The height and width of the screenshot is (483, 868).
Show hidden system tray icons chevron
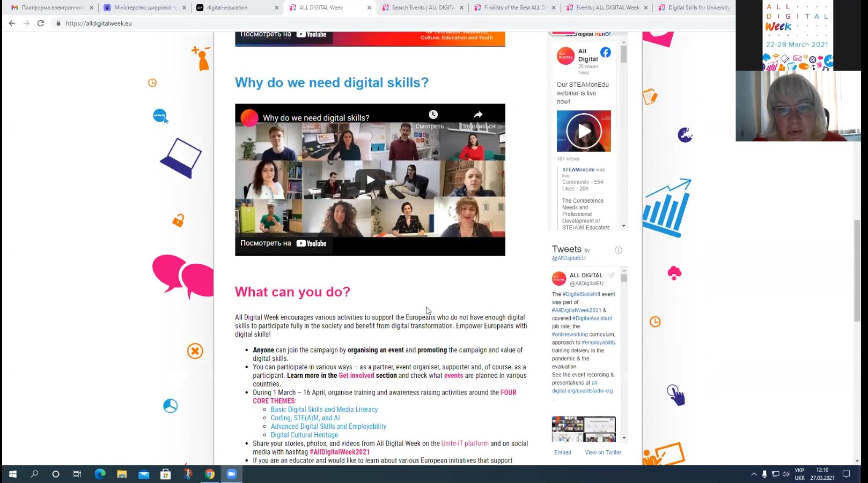point(753,474)
